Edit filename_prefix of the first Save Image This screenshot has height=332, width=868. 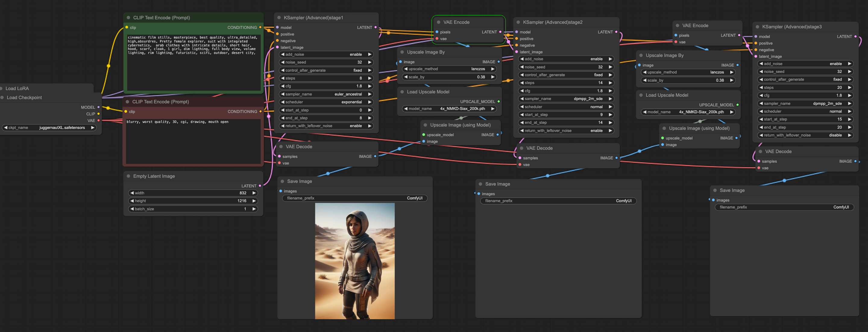point(354,198)
